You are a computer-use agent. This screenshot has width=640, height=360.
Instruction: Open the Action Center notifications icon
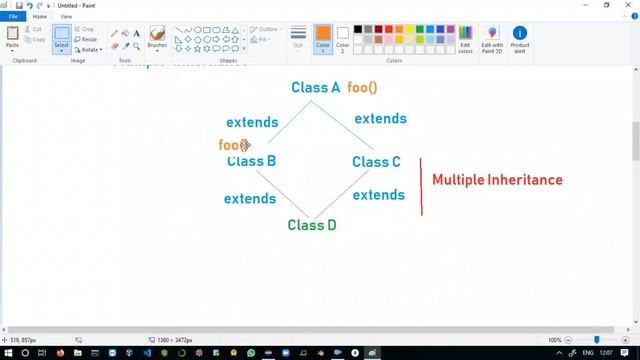pos(624,353)
